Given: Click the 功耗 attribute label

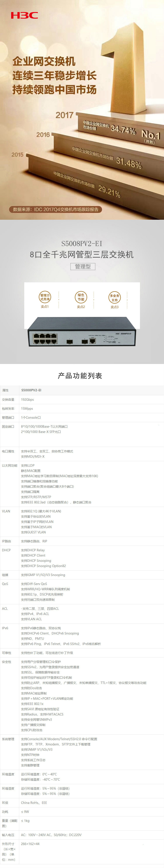Looking at the screenshot, I should point(5,812).
